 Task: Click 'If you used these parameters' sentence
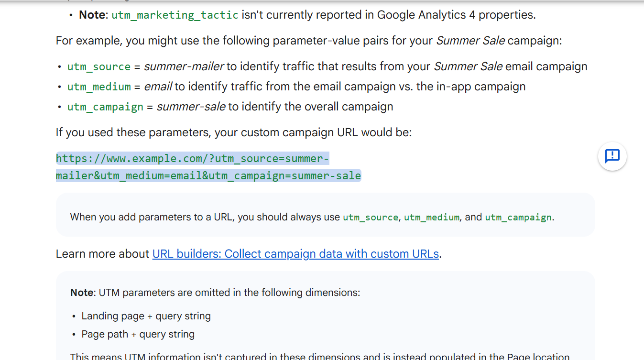(x=233, y=132)
